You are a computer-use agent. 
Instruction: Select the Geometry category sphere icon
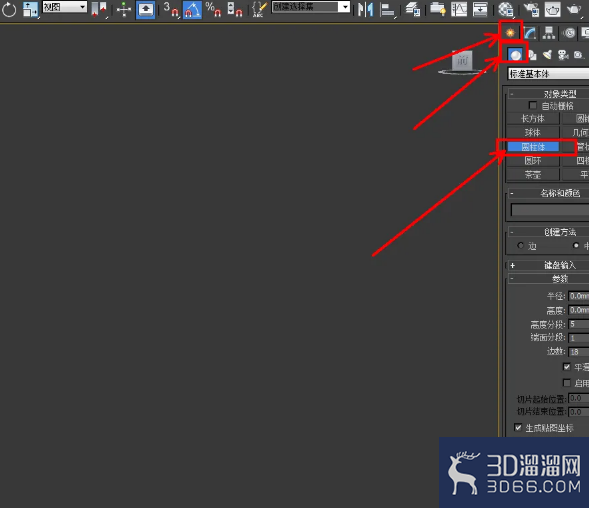[x=515, y=55]
